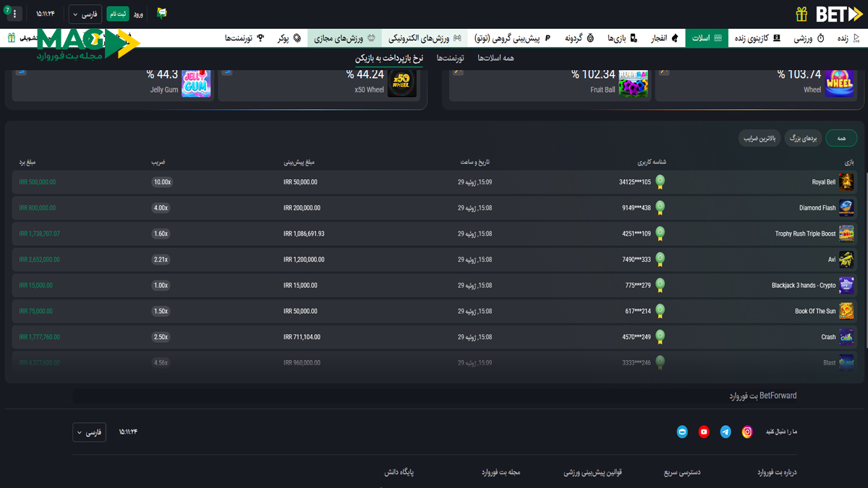Open the اسلات nav tab
The image size is (868, 488).
pos(707,38)
